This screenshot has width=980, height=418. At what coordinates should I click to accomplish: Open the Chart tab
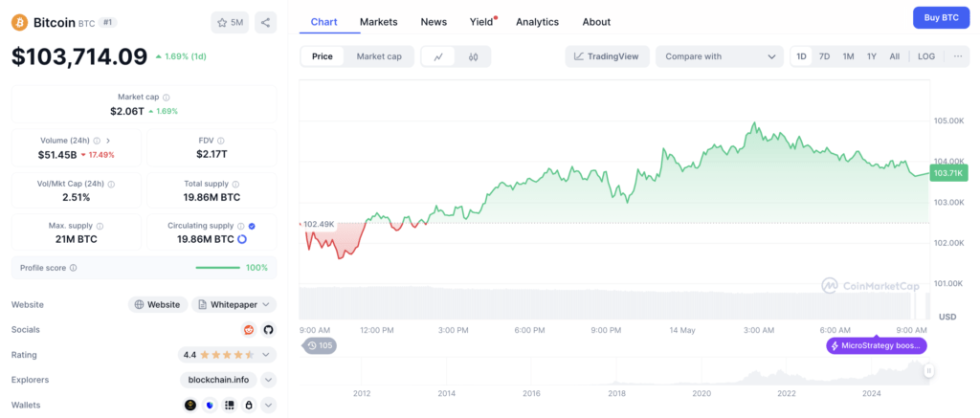[x=323, y=22]
